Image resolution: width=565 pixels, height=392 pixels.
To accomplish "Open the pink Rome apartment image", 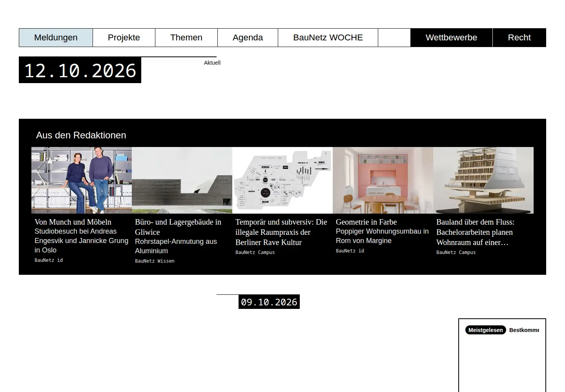I will coord(383,180).
